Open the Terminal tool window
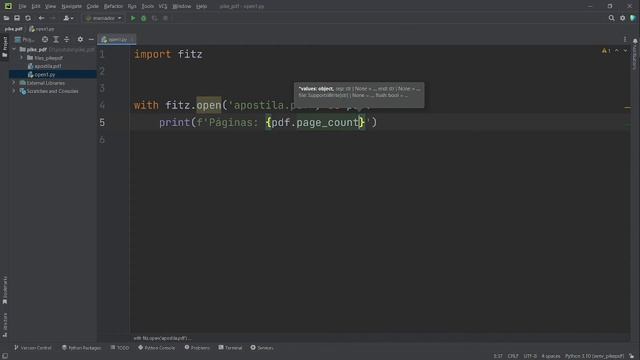Viewport: 640px width, 360px height. (x=230, y=348)
